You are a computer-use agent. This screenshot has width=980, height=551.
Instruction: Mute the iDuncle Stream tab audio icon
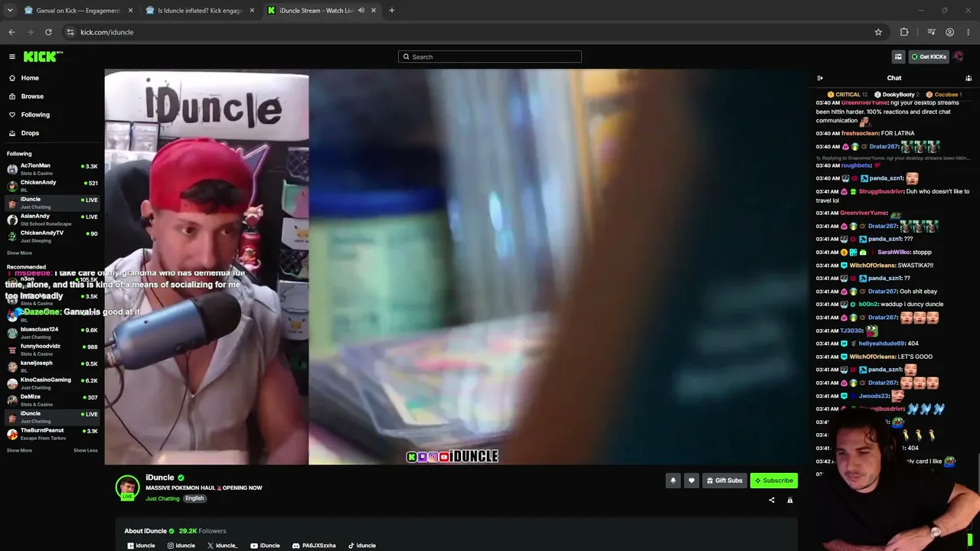point(361,11)
